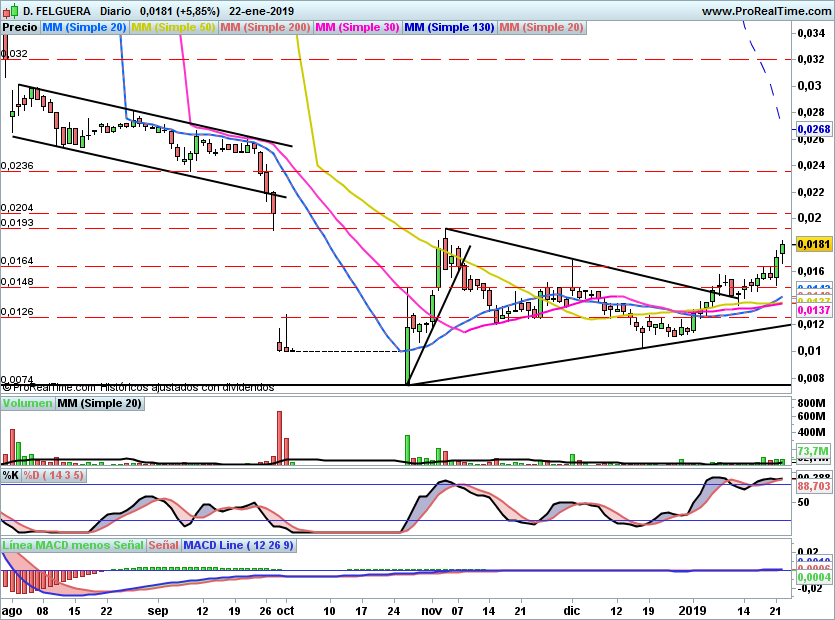Image resolution: width=835 pixels, height=620 pixels.
Task: Click the blue MM (Simple 20) price legend
Action: point(85,27)
